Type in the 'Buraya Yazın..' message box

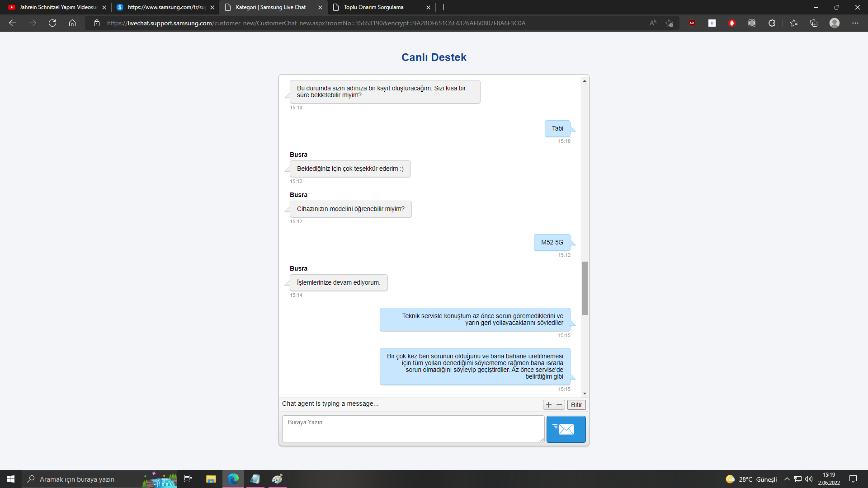pos(413,428)
